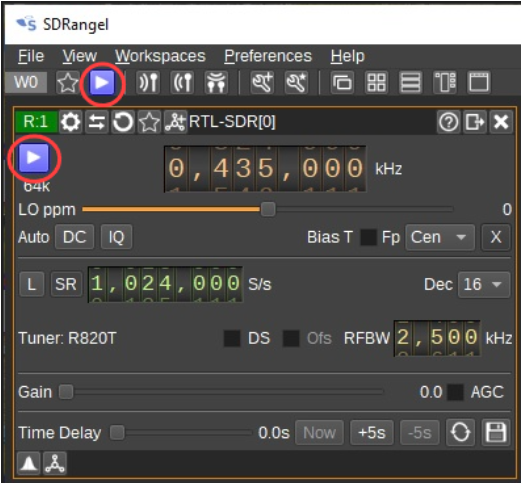The width and height of the screenshot is (522, 484).
Task: Click the DC auto correction button
Action: [74, 237]
